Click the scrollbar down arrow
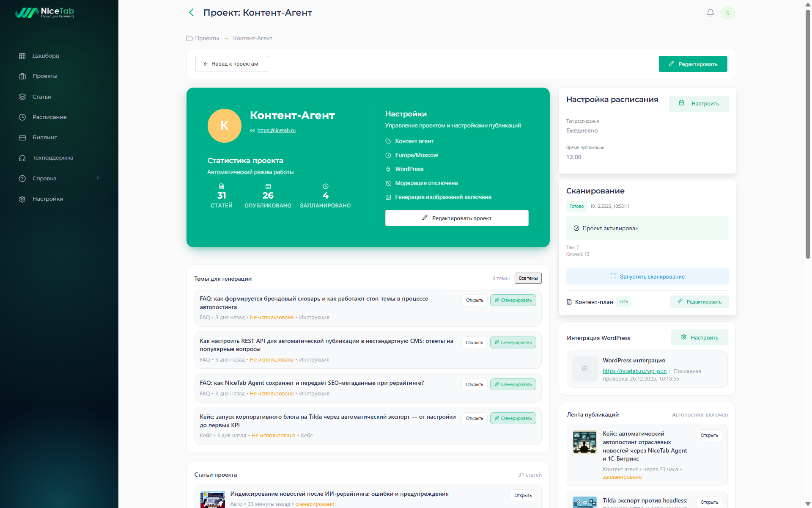Screen dimensions: 812x508 808,504
